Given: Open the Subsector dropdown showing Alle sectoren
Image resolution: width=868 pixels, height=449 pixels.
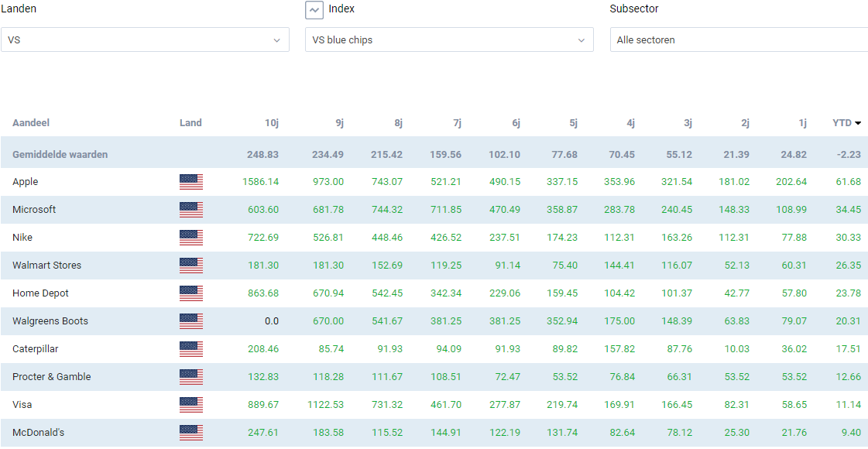Looking at the screenshot, I should pyautogui.click(x=739, y=39).
